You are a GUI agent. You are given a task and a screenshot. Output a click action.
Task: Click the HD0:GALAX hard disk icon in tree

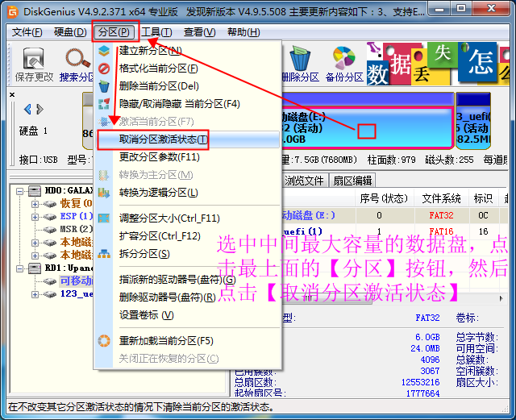(35, 190)
